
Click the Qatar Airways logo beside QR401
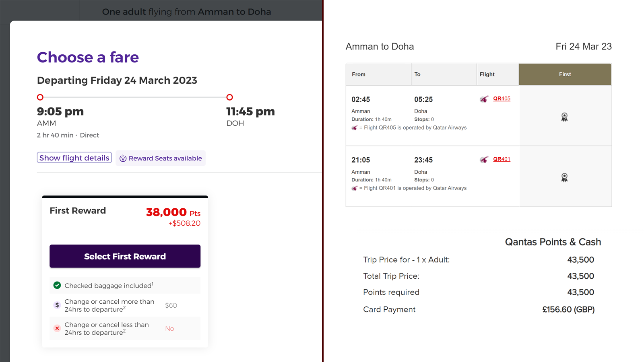[484, 160]
